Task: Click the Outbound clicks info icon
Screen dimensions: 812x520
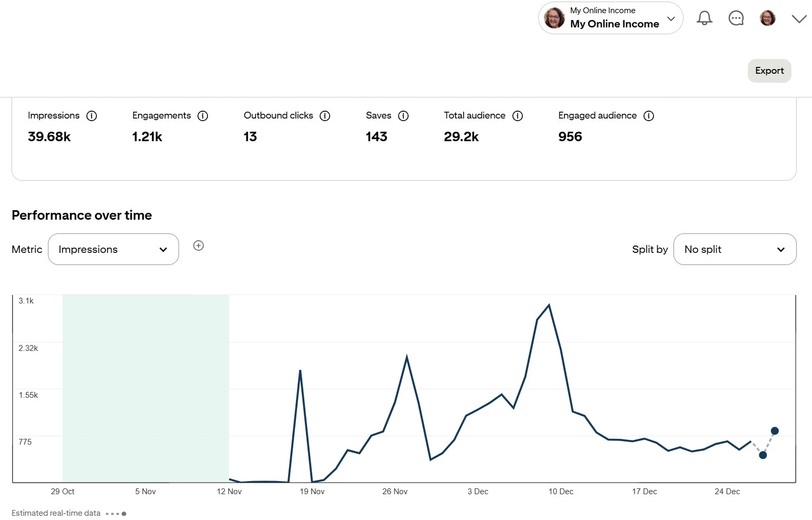Action: (x=325, y=116)
